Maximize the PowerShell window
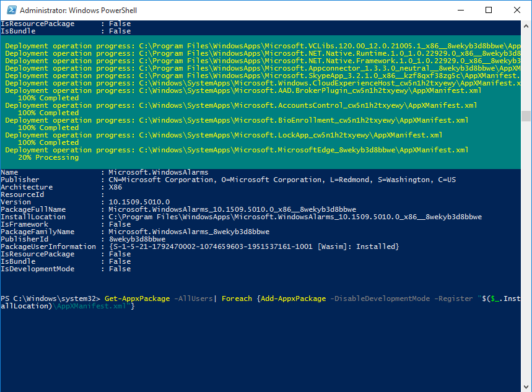Screen dimensions: 532x392 coord(489,10)
